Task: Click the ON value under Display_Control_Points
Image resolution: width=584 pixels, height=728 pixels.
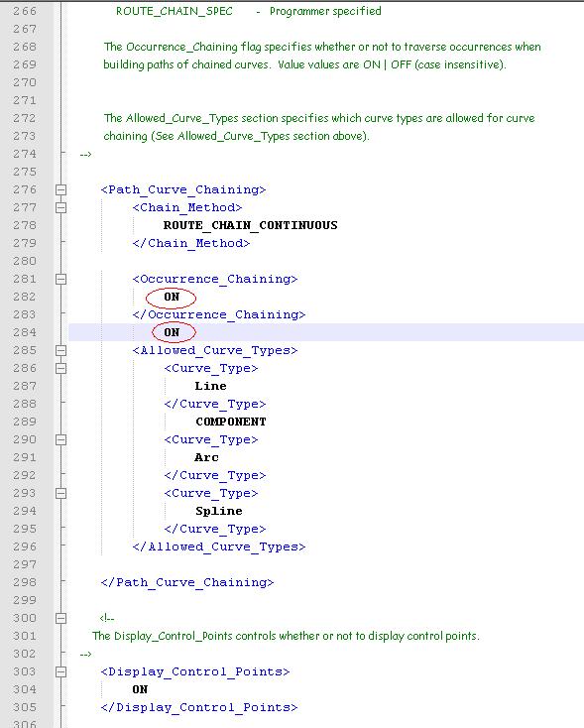Action: click(140, 689)
